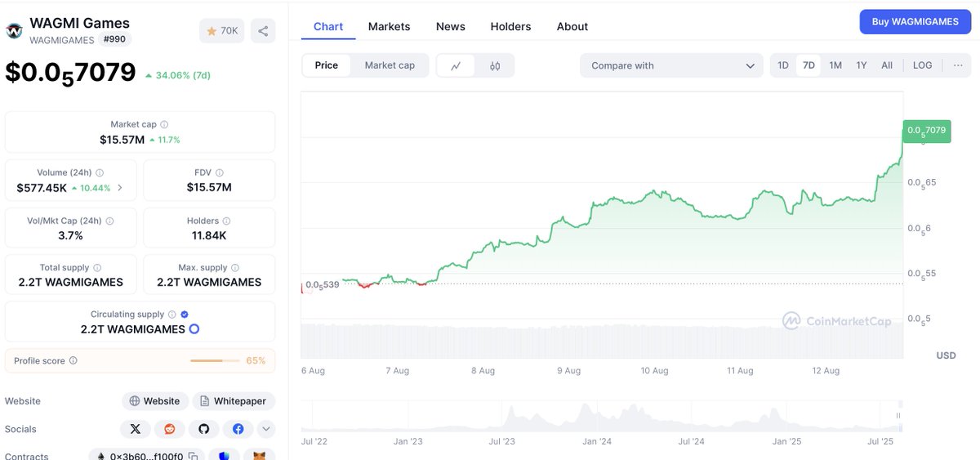
Task: Open the GitHub social link
Action: coord(203,429)
